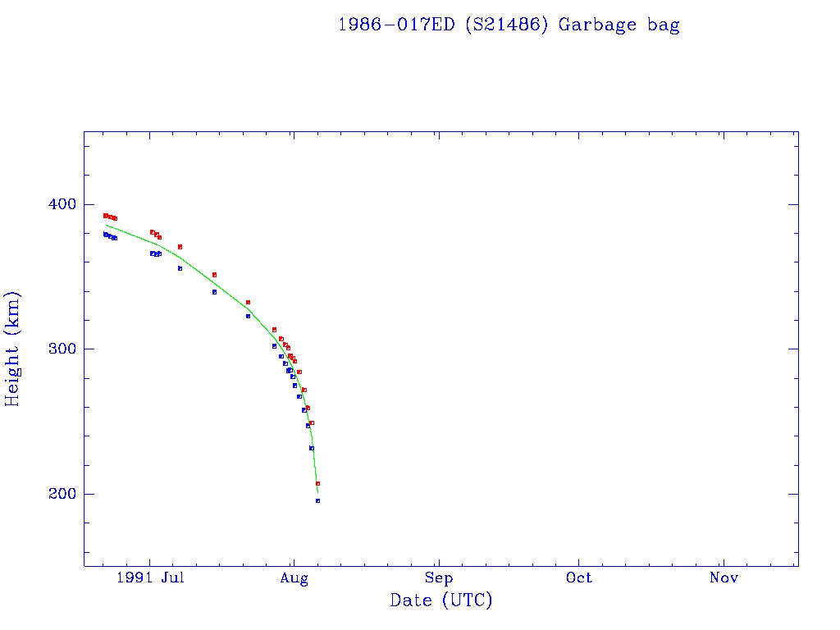Click the red point near 332 km
Image resolution: width=840 pixels, height=630 pixels.
pyautogui.click(x=248, y=302)
